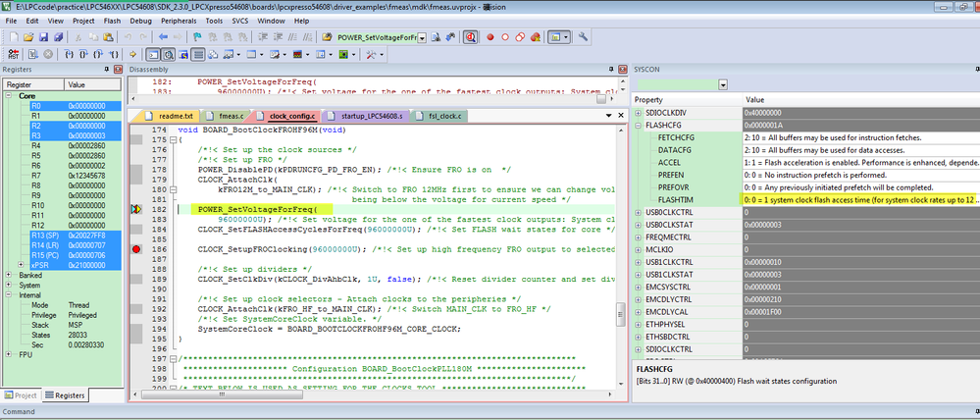The image size is (980, 420).
Task: Switch to Project panel tab
Action: click(x=22, y=395)
